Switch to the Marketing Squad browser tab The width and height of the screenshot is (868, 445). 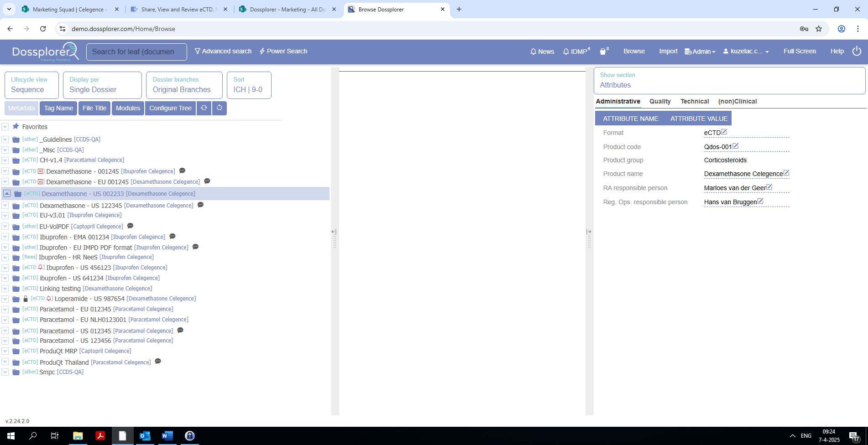click(70, 9)
